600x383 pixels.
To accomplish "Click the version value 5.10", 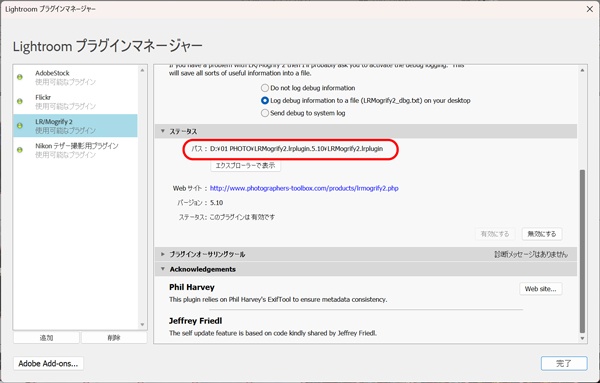I will click(217, 203).
